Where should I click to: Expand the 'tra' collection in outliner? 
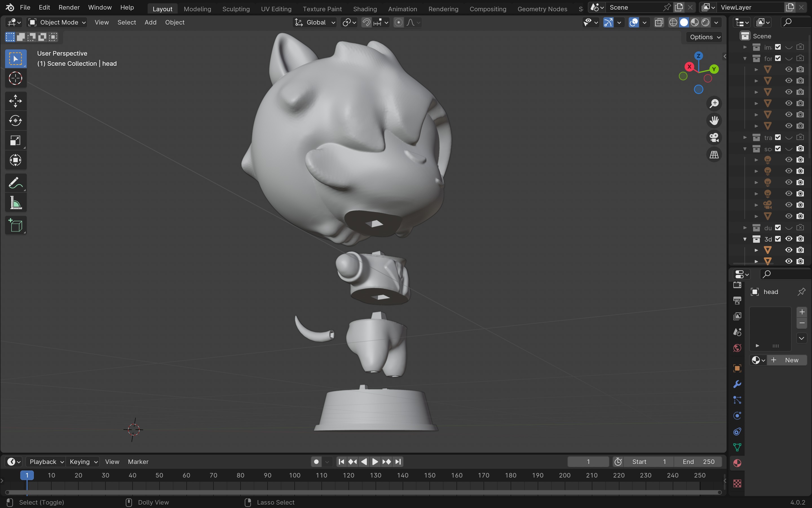tap(745, 137)
